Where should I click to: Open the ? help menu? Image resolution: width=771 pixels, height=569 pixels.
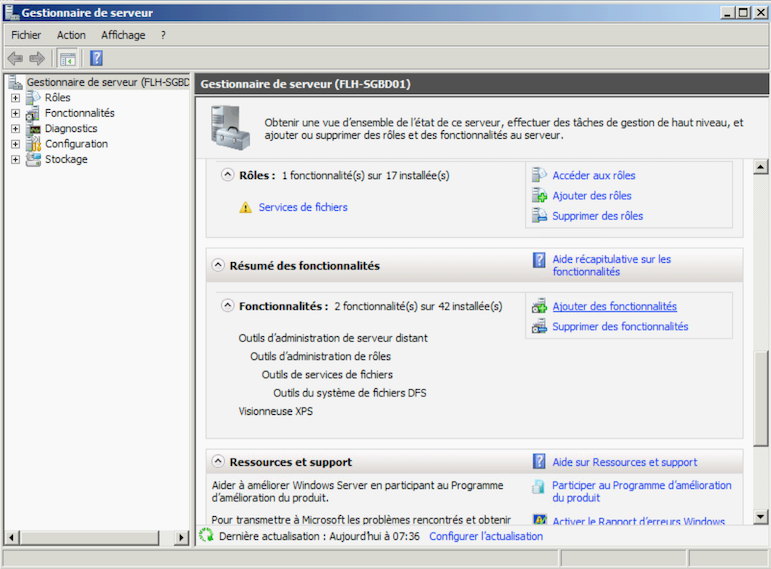pyautogui.click(x=163, y=35)
